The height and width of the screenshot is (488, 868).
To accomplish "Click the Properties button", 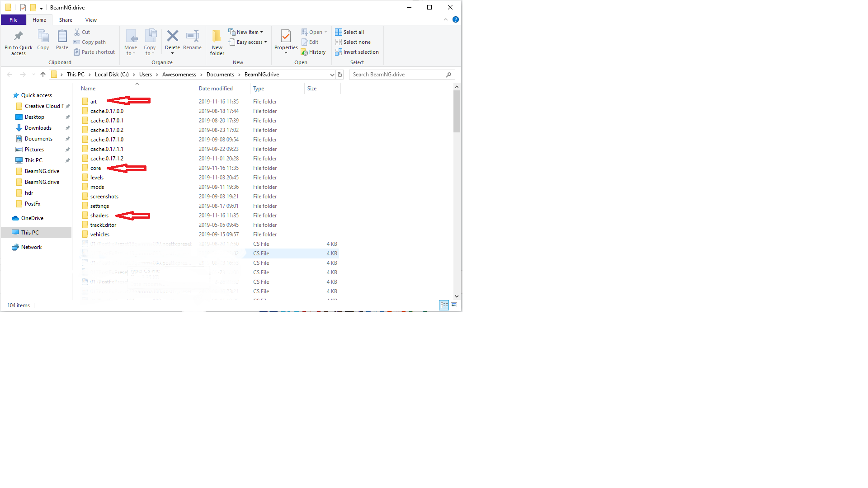I will pos(286,42).
